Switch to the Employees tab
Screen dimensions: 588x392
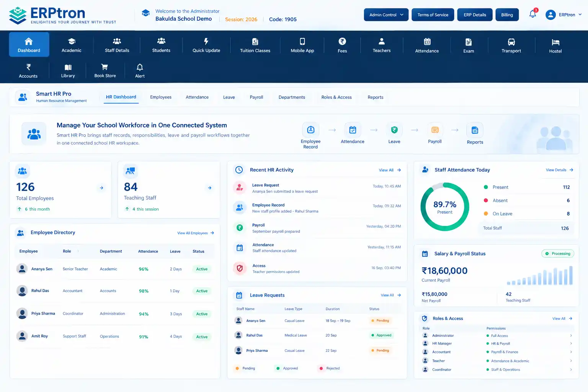[x=161, y=97]
